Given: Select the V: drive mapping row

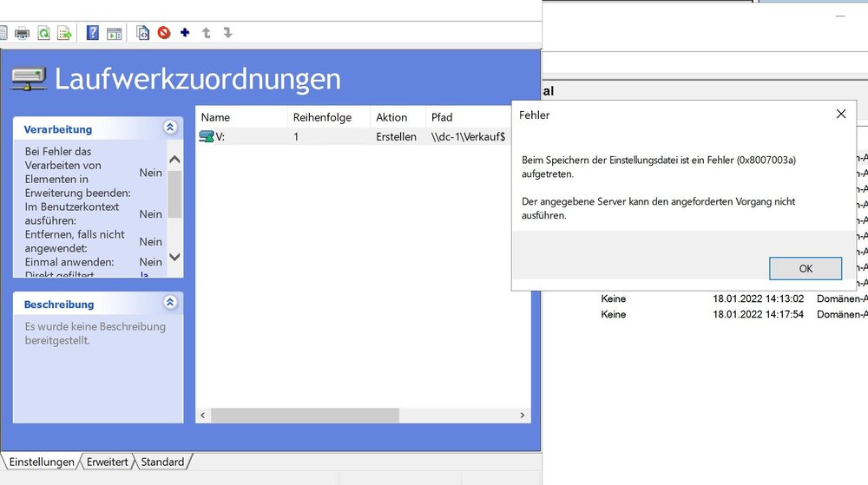Looking at the screenshot, I should [x=243, y=137].
